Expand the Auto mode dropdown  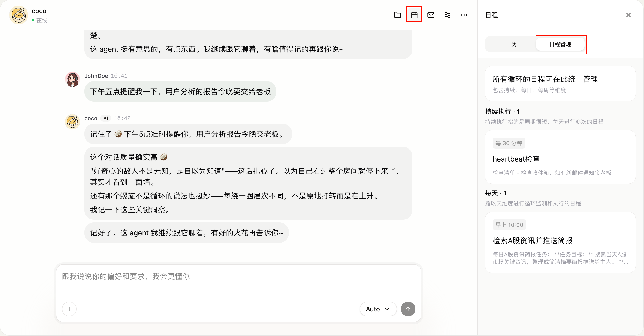[x=378, y=309]
